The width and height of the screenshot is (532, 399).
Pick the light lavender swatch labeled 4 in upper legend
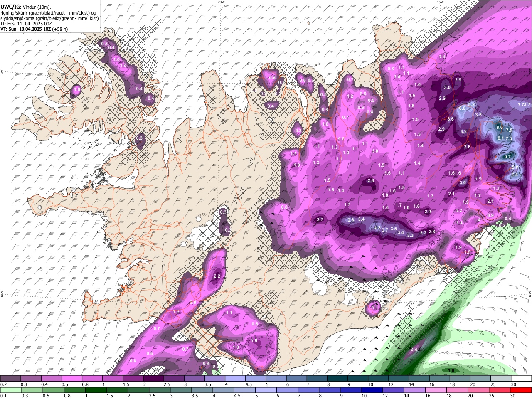235,379
